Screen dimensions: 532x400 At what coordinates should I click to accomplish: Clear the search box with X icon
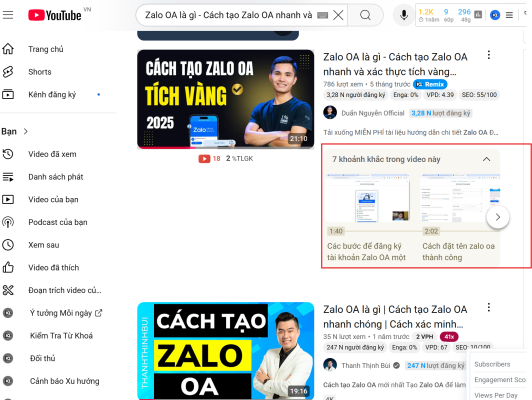pos(338,15)
